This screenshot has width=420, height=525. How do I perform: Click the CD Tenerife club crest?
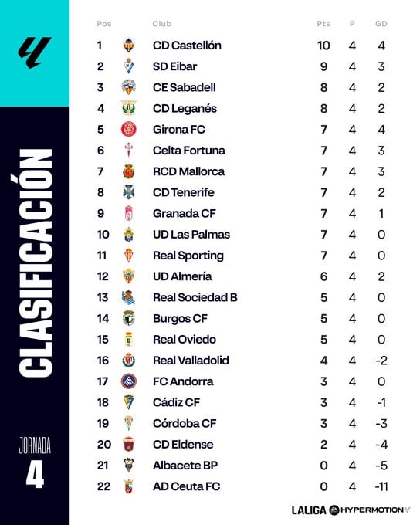tap(129, 192)
